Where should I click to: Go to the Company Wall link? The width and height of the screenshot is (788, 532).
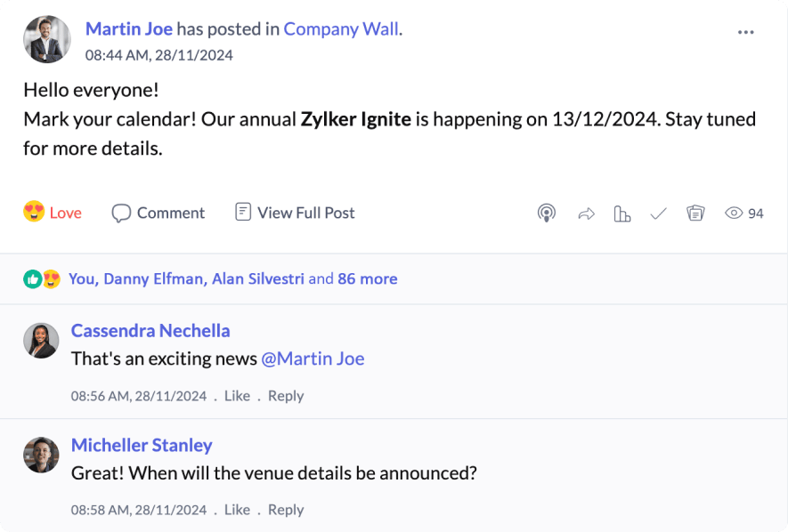coord(341,28)
